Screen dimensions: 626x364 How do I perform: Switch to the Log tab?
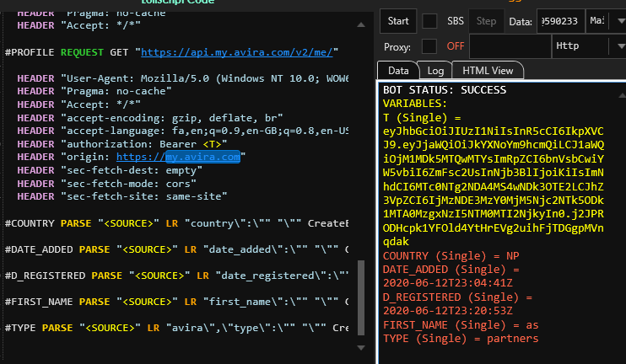point(435,71)
